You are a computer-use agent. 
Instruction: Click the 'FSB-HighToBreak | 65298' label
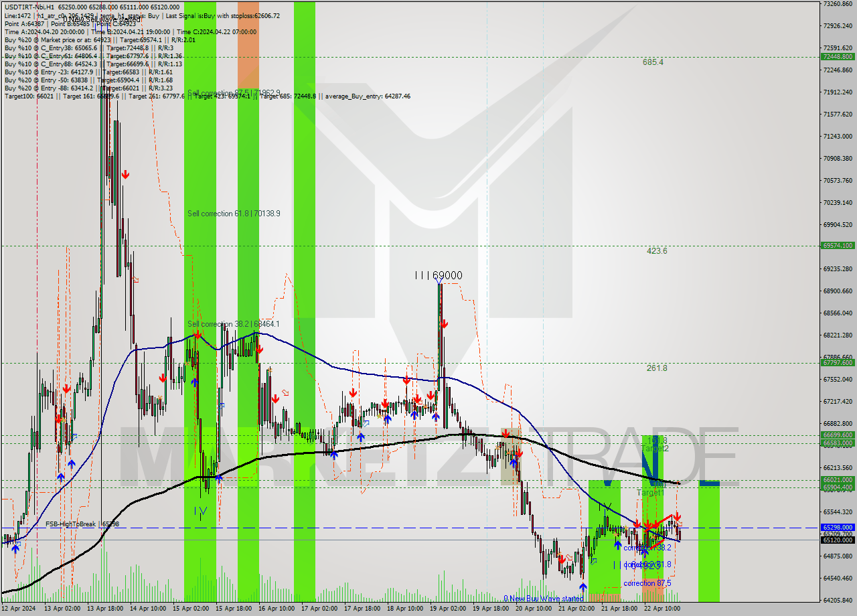82,524
